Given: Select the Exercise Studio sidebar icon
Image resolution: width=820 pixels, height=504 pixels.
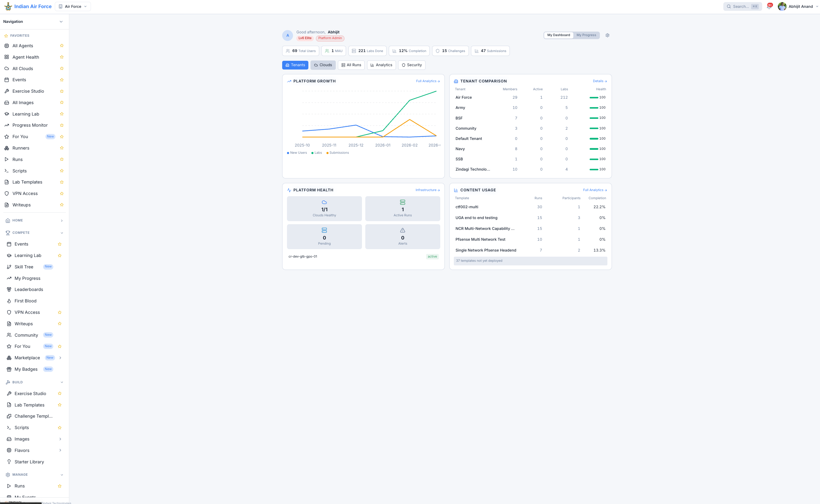Looking at the screenshot, I should [x=7, y=91].
